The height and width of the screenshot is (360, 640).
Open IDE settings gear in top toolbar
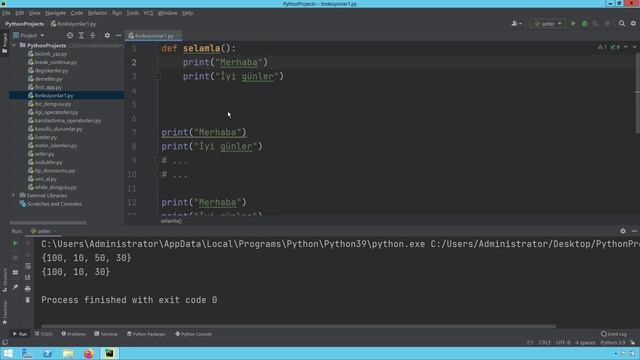tap(633, 24)
